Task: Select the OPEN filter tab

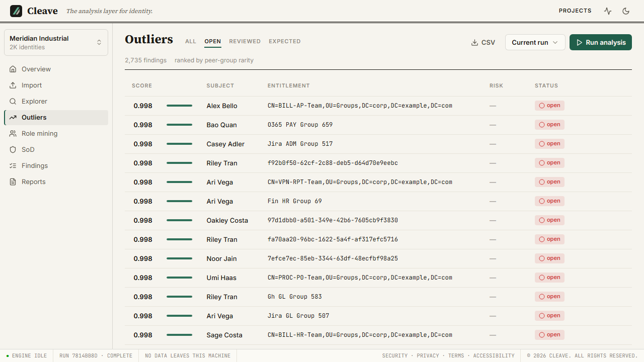Action: pos(213,41)
